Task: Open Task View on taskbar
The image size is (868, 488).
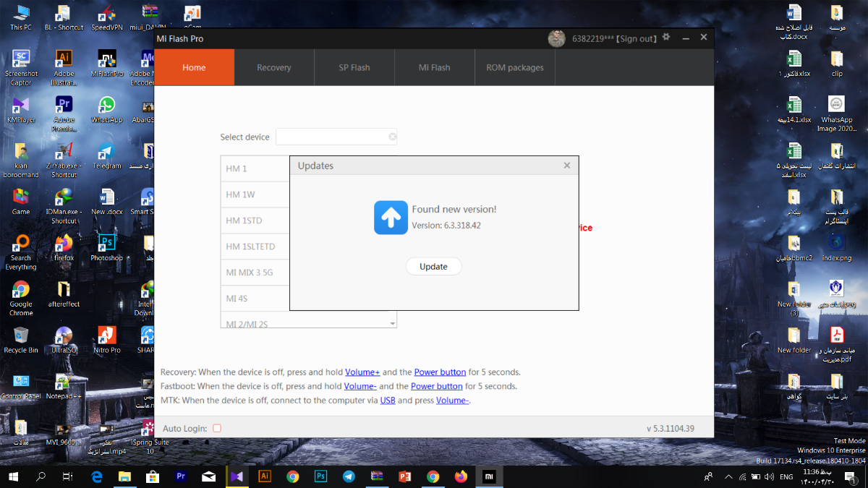Action: click(x=67, y=476)
